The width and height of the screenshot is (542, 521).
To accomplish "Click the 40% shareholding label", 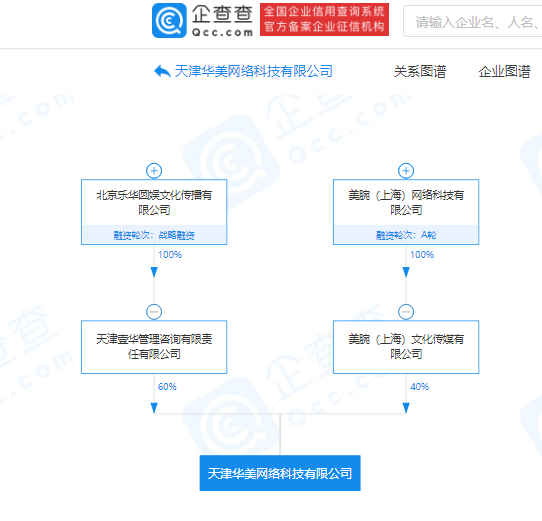I will point(420,387).
